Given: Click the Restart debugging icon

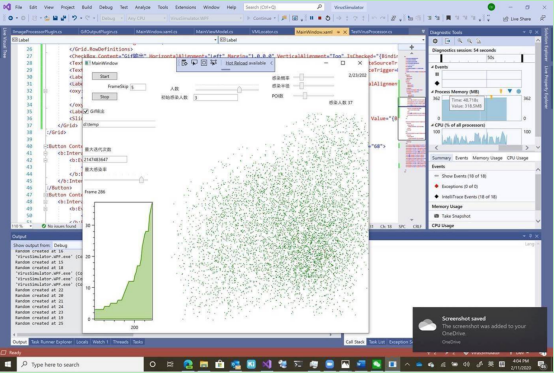Looking at the screenshot, I should click(328, 18).
